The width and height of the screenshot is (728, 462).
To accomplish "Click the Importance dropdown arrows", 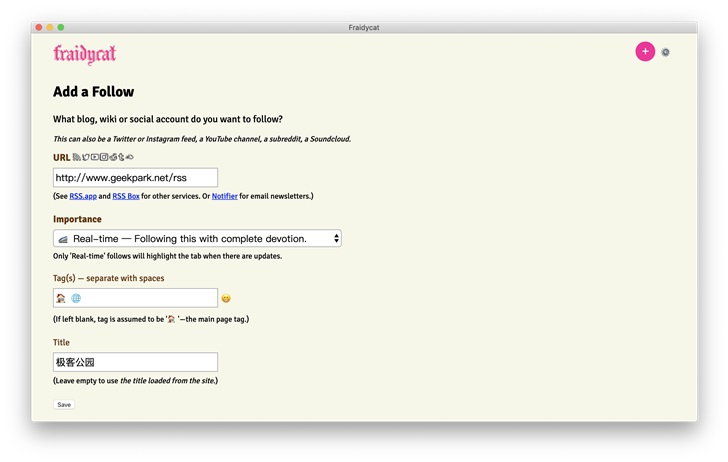I will coord(335,238).
